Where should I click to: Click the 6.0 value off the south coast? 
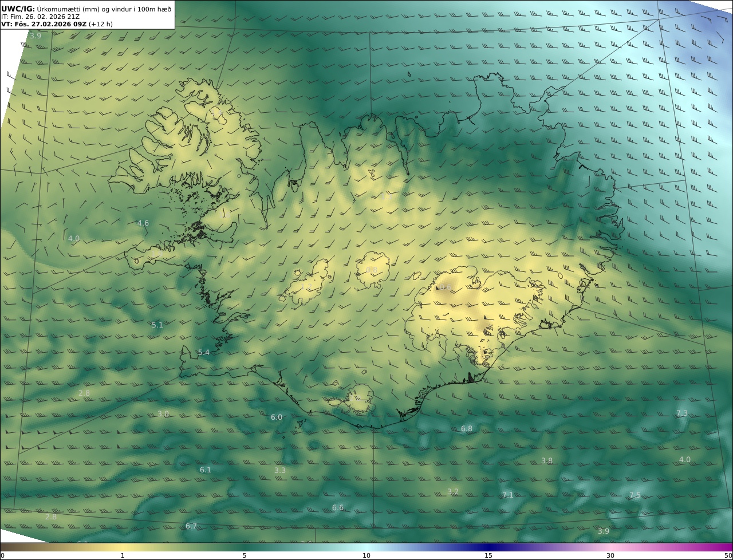tap(277, 417)
